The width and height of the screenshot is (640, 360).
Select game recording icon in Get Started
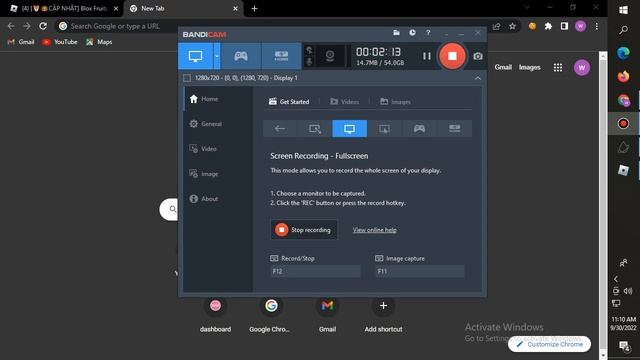[x=419, y=129]
